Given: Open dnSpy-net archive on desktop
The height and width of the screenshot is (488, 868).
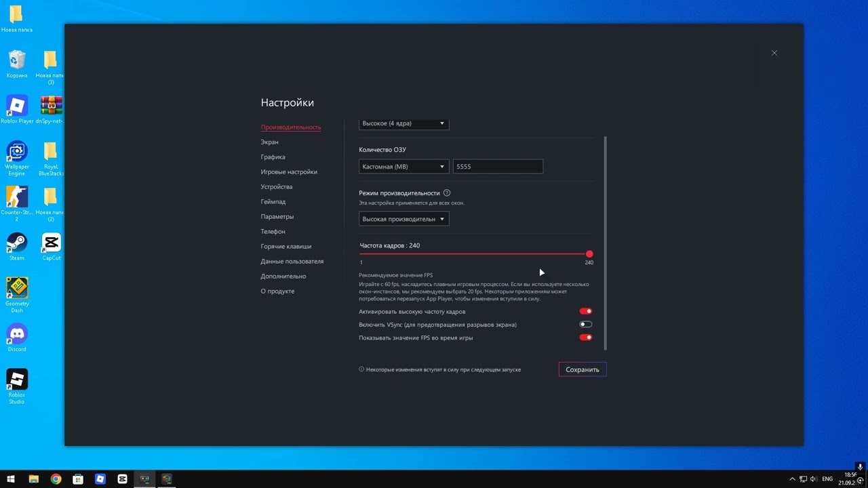Looking at the screenshot, I should [x=51, y=109].
